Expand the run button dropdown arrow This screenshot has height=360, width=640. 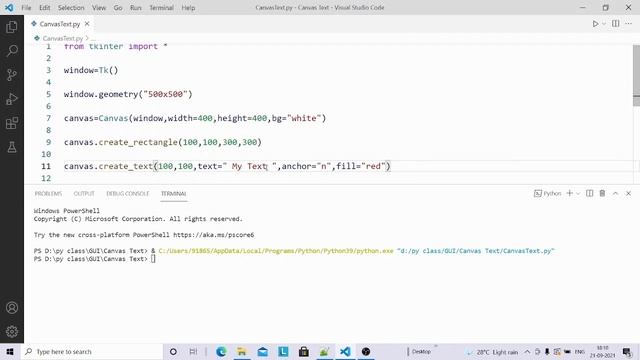click(604, 24)
